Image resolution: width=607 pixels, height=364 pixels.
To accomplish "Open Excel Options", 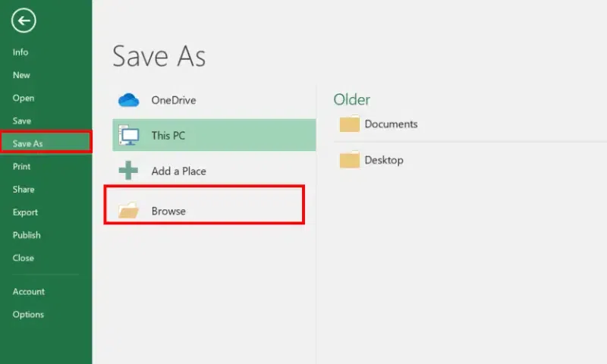I will 28,314.
